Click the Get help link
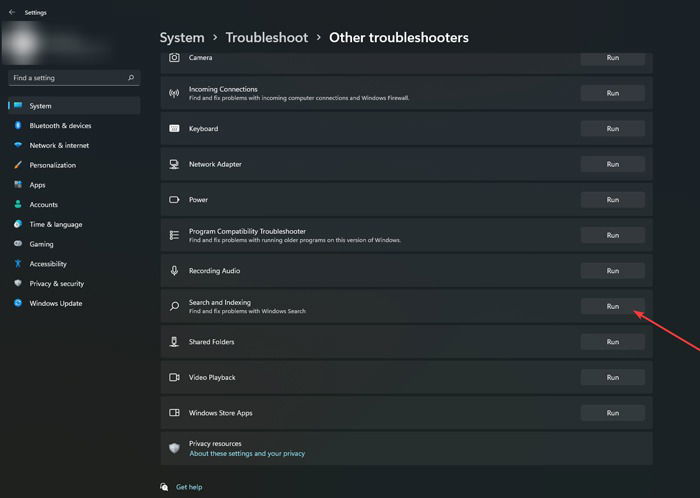Image resolution: width=700 pixels, height=498 pixels. tap(189, 487)
